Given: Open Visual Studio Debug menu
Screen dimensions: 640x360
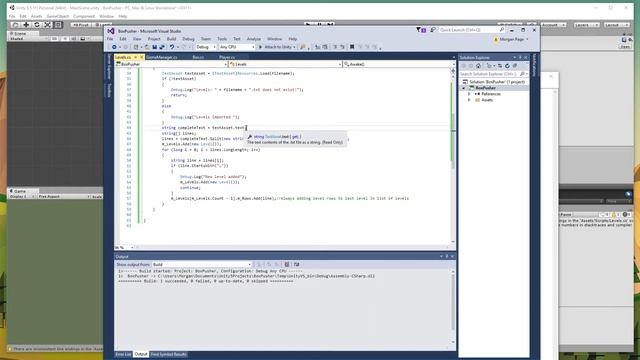Looking at the screenshot, I should tap(188, 39).
